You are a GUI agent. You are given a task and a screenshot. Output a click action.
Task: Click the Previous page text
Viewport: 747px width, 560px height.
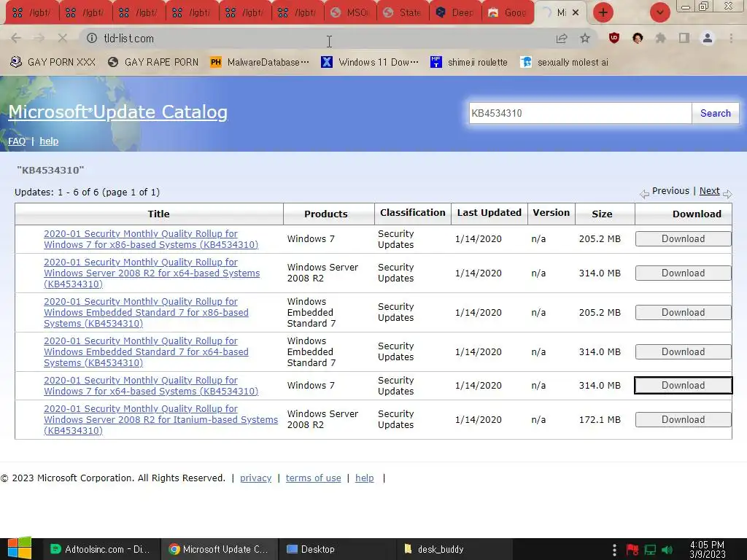[670, 191]
